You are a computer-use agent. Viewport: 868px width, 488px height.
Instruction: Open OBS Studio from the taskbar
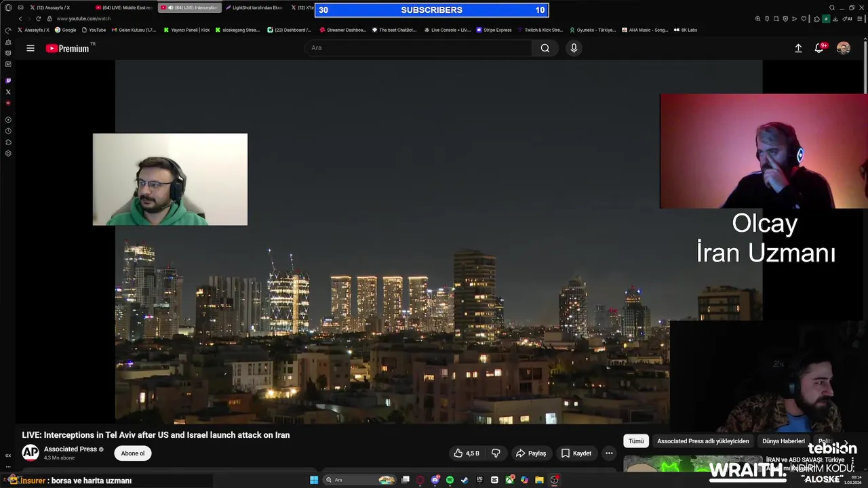555,480
